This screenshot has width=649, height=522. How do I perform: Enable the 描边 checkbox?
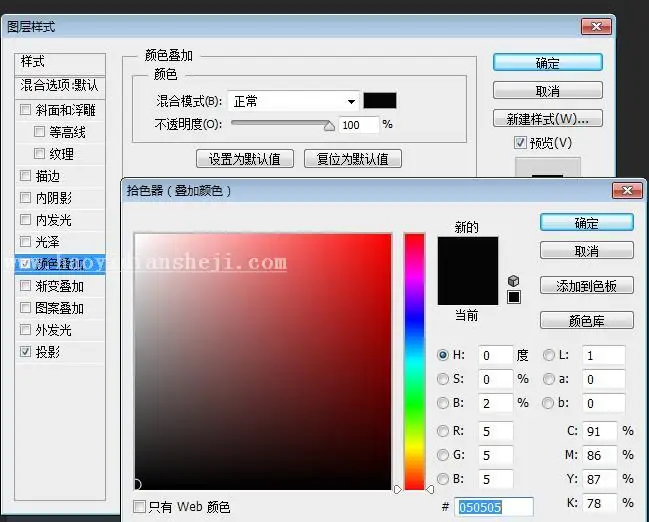(25, 176)
